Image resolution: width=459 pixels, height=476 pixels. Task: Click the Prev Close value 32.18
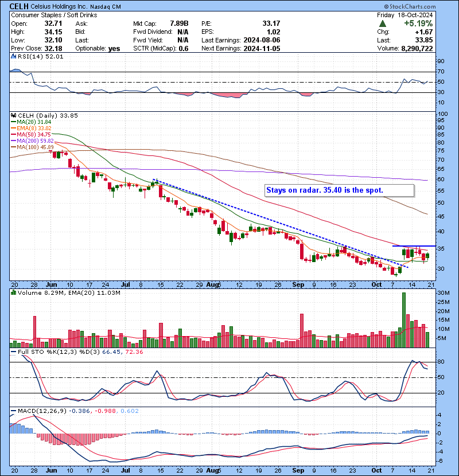click(53, 49)
